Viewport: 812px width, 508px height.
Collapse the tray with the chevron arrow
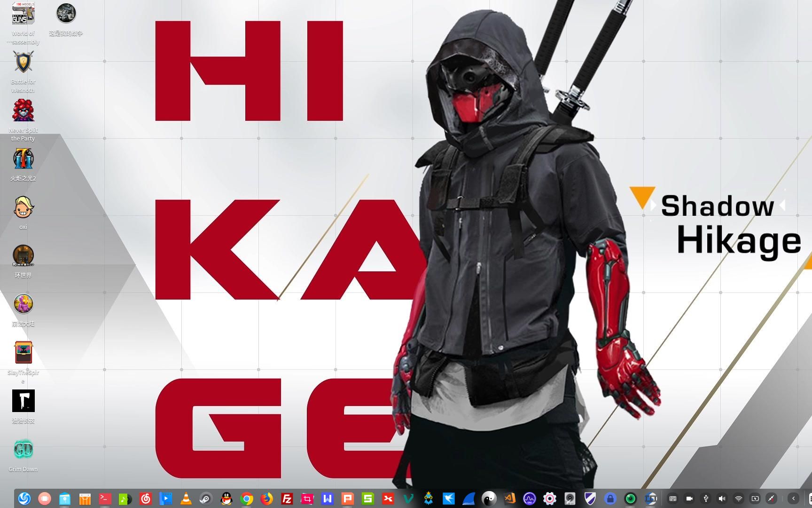[x=794, y=498]
